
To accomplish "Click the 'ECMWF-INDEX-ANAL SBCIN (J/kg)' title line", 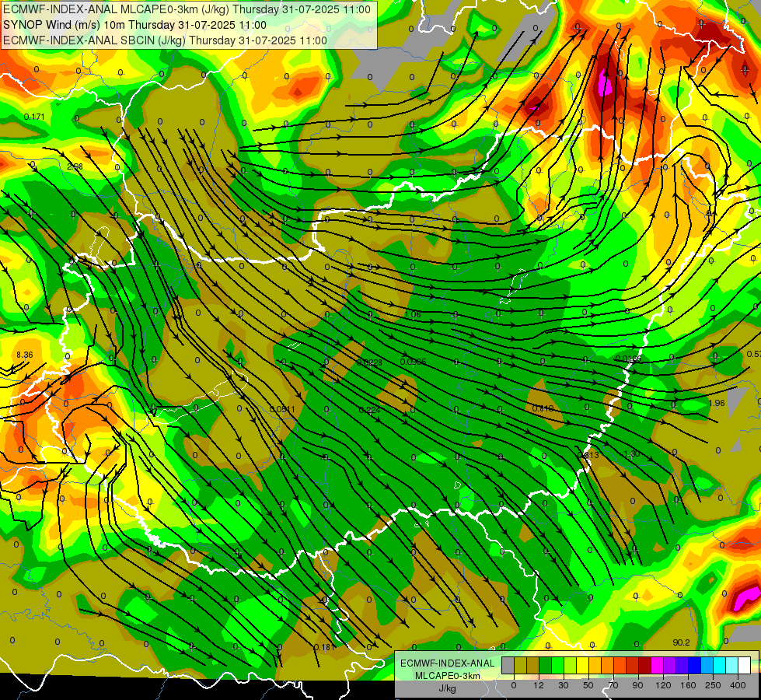I will [x=165, y=40].
